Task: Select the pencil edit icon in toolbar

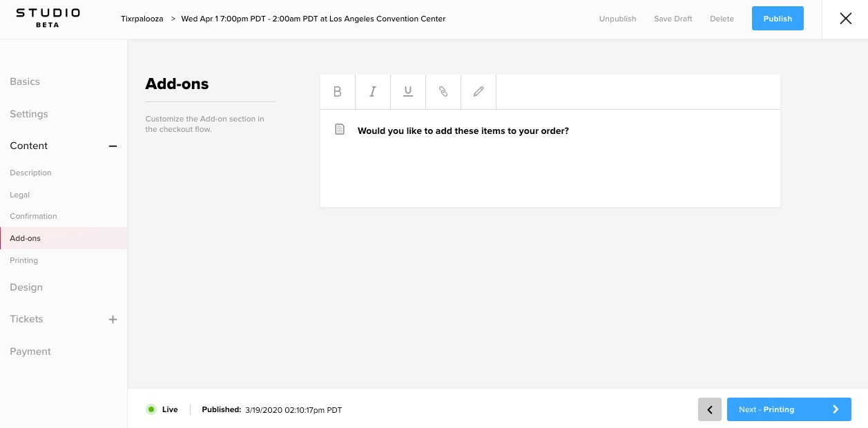Action: pos(479,92)
